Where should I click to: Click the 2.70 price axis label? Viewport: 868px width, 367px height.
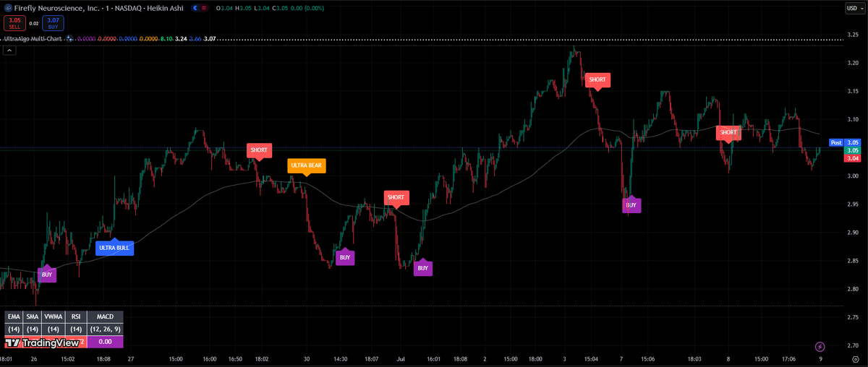point(854,346)
